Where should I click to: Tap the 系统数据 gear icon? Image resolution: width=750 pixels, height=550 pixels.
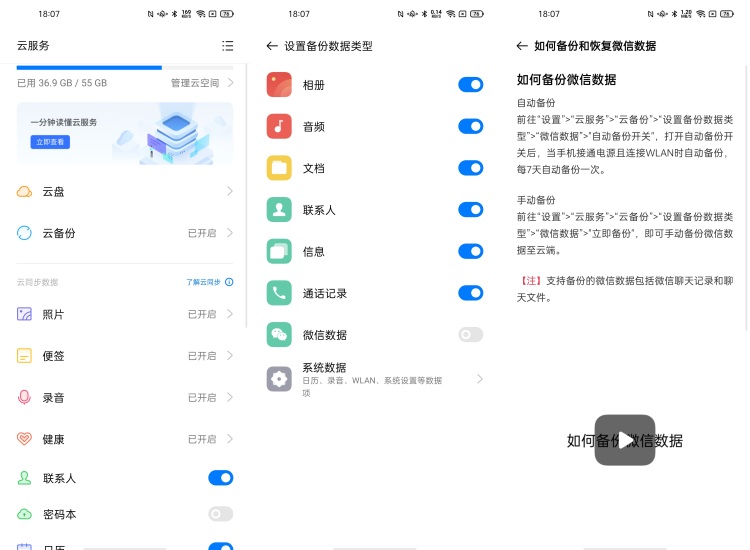coord(279,379)
